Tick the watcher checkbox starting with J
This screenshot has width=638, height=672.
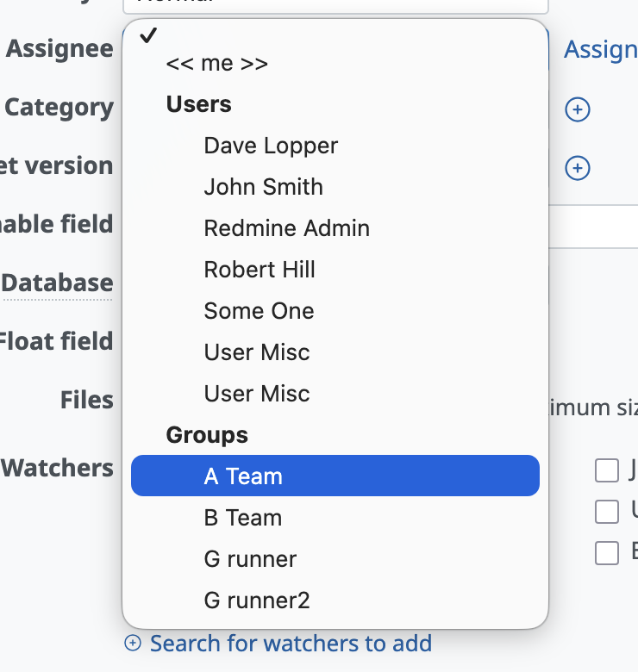coord(607,470)
